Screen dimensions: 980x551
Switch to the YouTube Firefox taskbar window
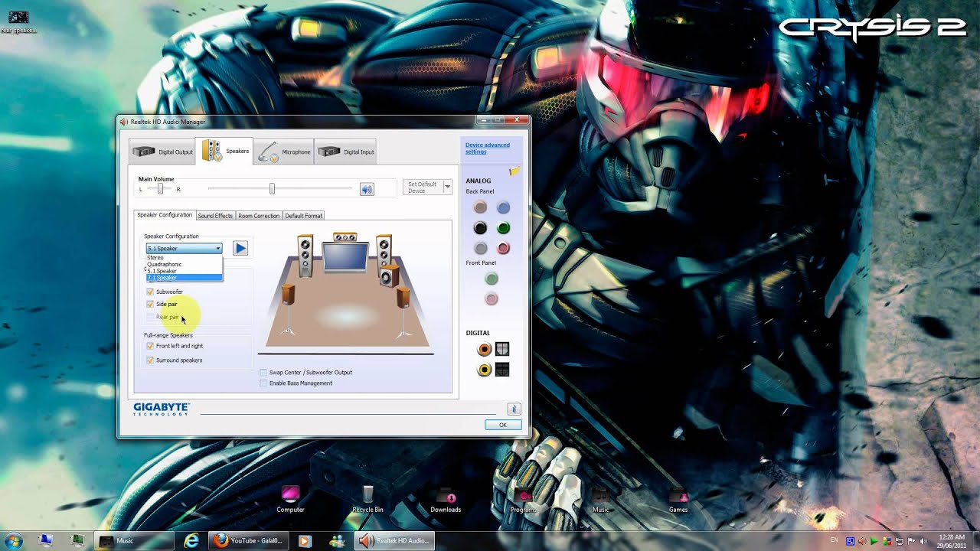pyautogui.click(x=248, y=541)
